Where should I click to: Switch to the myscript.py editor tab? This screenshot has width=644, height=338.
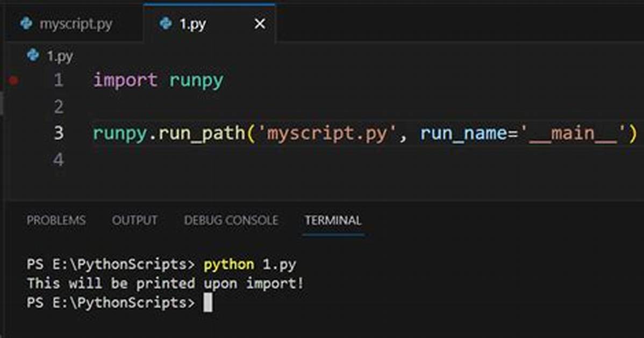(74, 24)
